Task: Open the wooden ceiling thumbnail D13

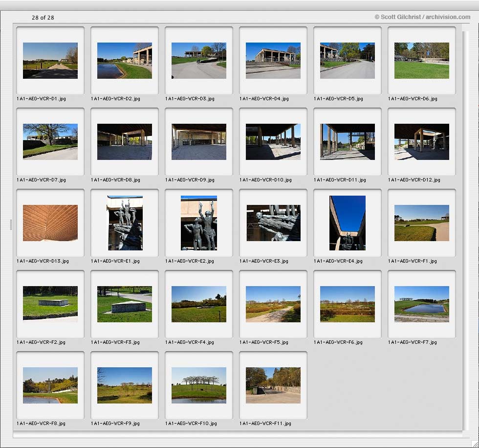Action: [x=50, y=223]
